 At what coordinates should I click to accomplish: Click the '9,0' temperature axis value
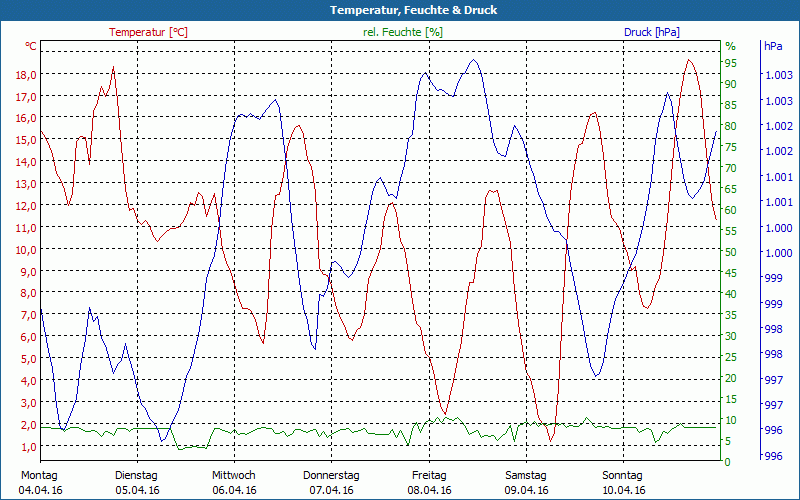(x=29, y=271)
